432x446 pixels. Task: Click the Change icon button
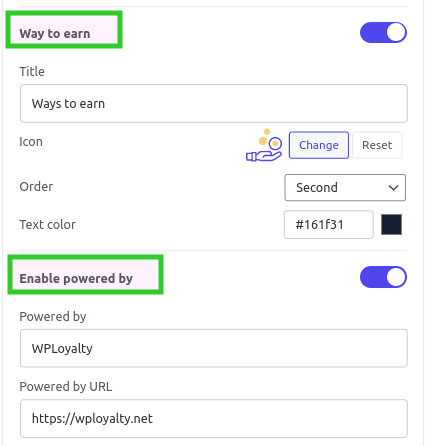tap(319, 145)
